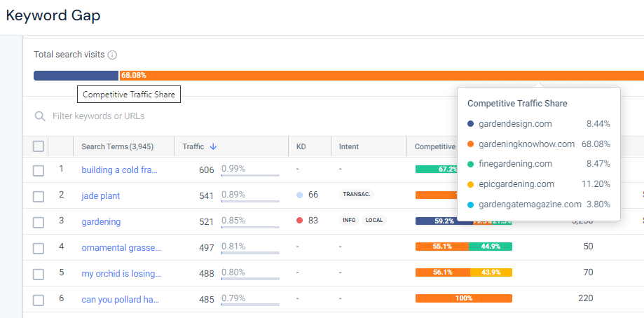Click the 56.1% orange bar segment
This screenshot has width=644, height=318.
[443, 272]
